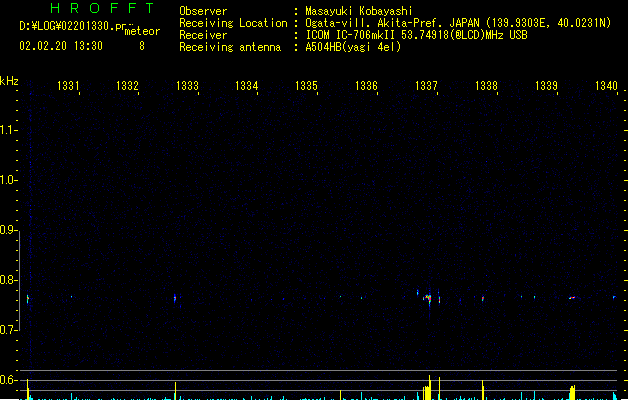This screenshot has width=629, height=400.
Task: Click the 1335 time axis marker
Action: pos(306,85)
